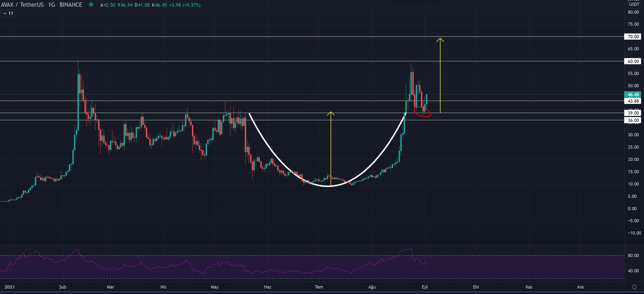Screen dimensions: 644x294
Task: Select the 39.00 horizontal line price label
Action: point(633,113)
